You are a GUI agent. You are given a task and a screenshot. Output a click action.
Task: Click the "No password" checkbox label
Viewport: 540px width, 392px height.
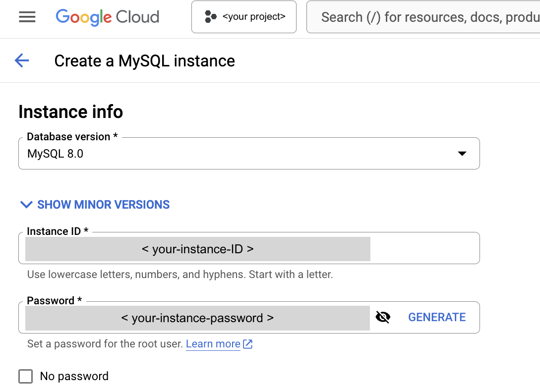coord(74,376)
